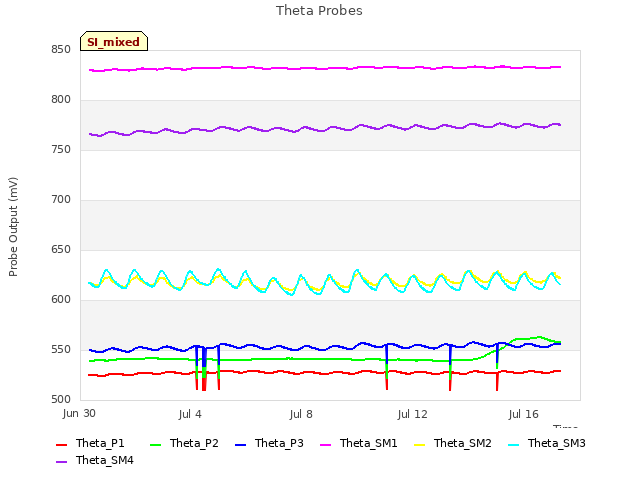Click the Theta_P3 legend entry

(269, 443)
